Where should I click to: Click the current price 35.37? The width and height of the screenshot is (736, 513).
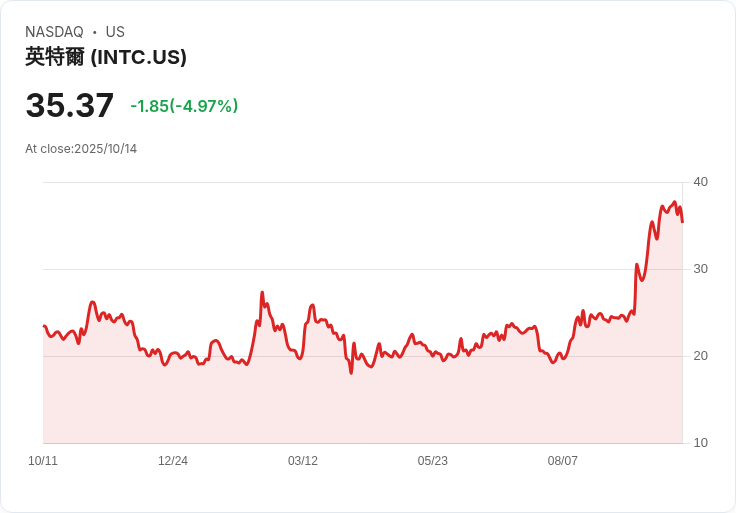pyautogui.click(x=70, y=106)
